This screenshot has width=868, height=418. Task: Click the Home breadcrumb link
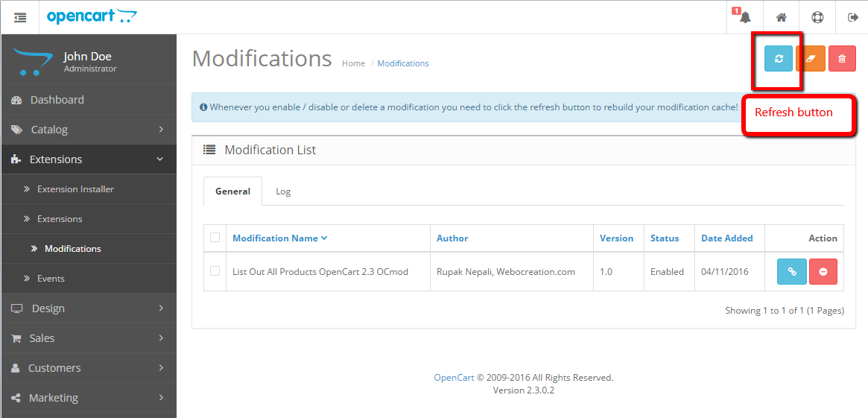(x=353, y=63)
